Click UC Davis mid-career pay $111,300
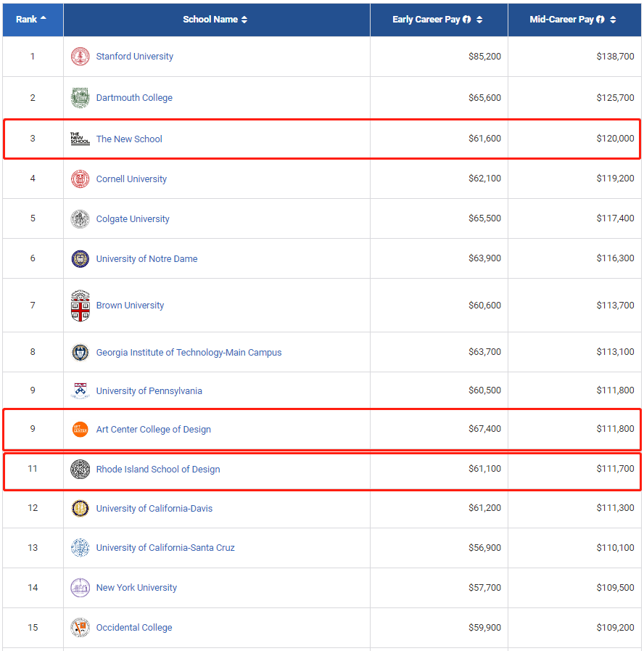This screenshot has width=644, height=651. [616, 508]
